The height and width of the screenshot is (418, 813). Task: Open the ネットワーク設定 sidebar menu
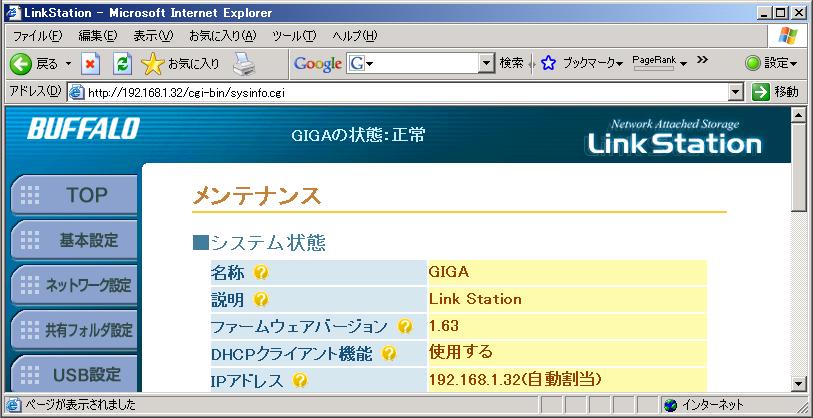(x=74, y=285)
